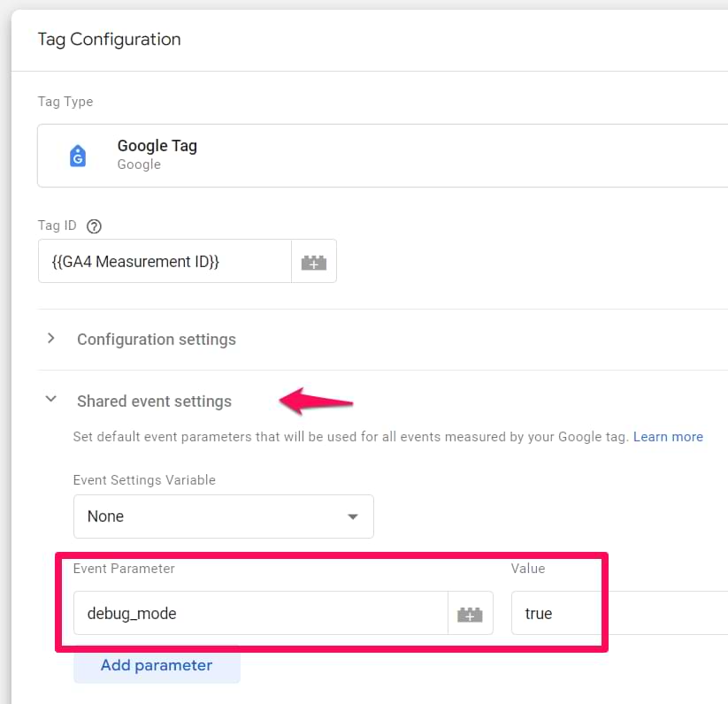Image resolution: width=728 pixels, height=704 pixels.
Task: Click the Google Tag logo icon
Action: [78, 156]
